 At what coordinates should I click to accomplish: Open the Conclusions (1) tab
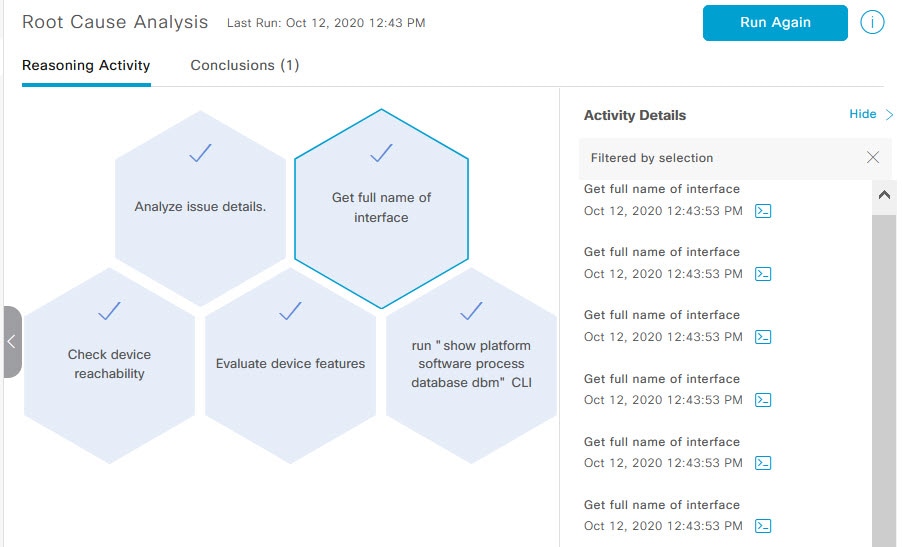coord(245,66)
